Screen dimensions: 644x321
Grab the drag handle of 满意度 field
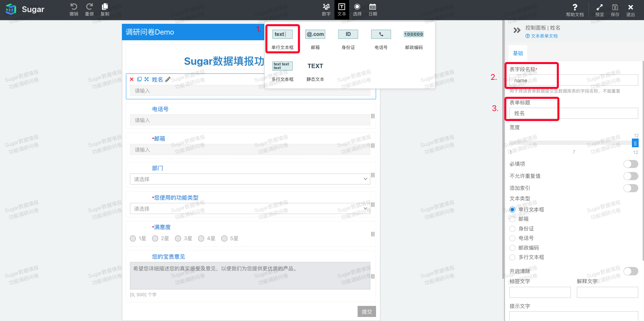pyautogui.click(x=373, y=234)
